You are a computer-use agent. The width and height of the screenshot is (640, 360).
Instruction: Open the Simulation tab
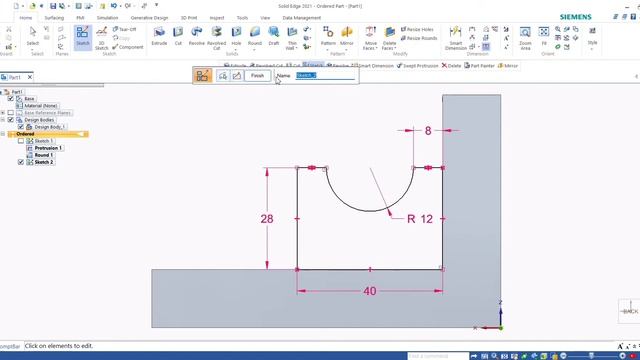click(107, 18)
